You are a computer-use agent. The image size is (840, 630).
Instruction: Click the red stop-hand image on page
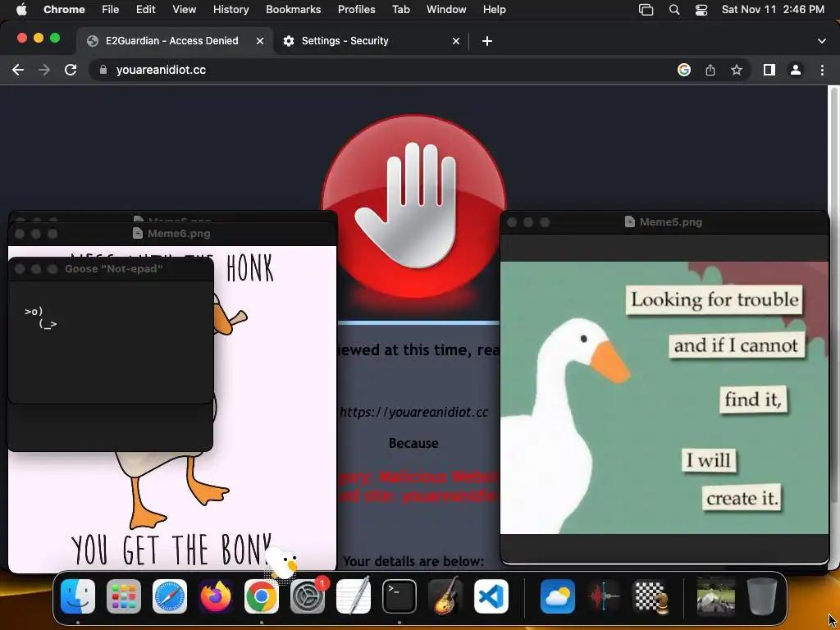pos(413,206)
